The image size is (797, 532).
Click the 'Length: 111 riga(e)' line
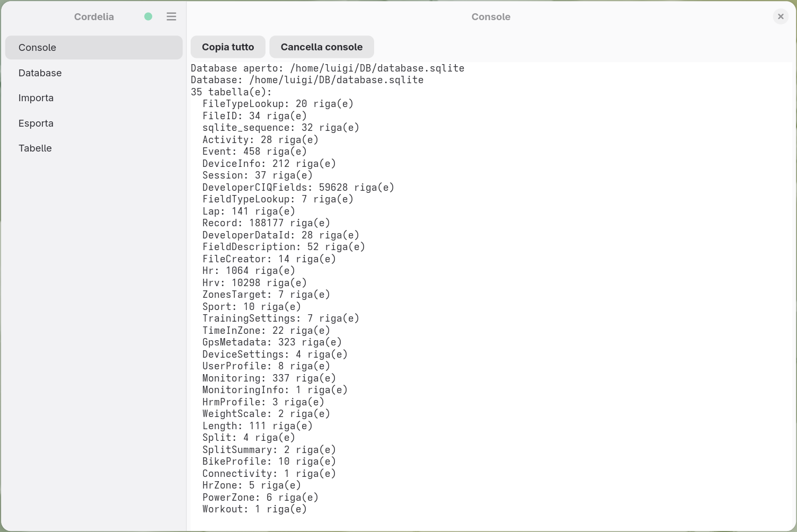point(258,426)
